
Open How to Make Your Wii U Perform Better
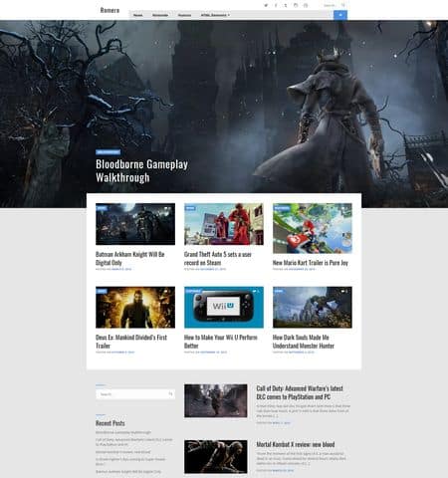tap(221, 342)
